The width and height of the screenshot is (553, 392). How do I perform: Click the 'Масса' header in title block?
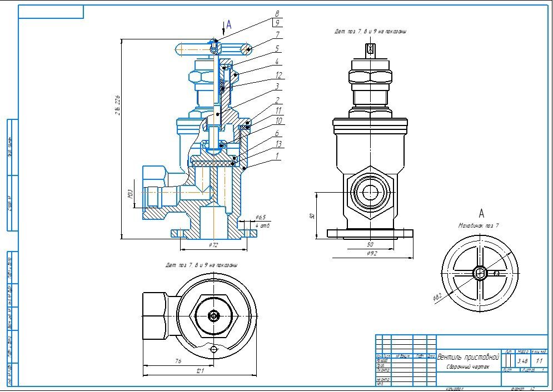click(522, 351)
